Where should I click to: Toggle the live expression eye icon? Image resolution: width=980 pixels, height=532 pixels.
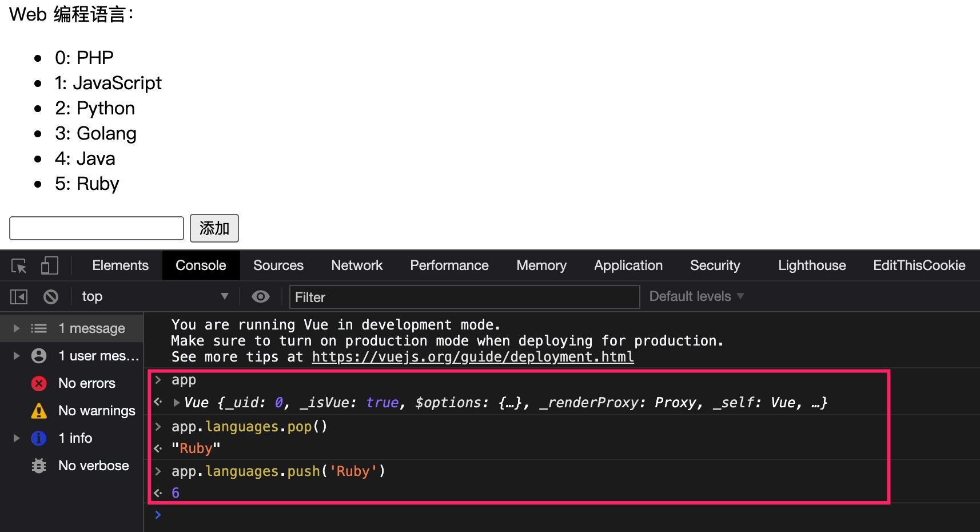261,296
